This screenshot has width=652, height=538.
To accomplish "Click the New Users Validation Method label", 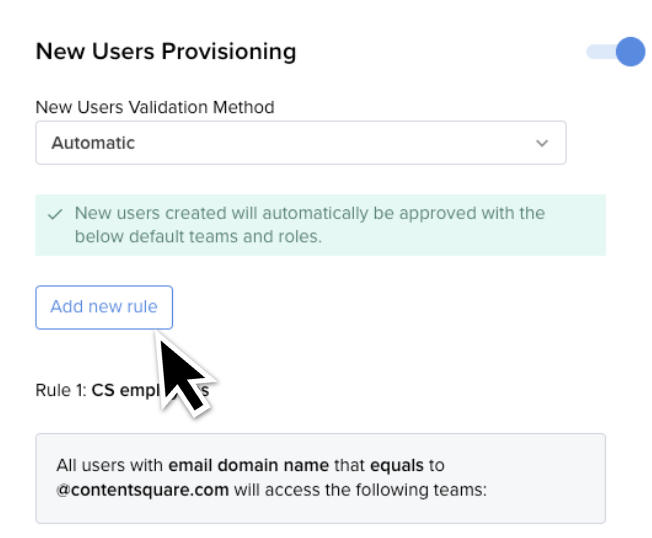I will pyautogui.click(x=155, y=107).
